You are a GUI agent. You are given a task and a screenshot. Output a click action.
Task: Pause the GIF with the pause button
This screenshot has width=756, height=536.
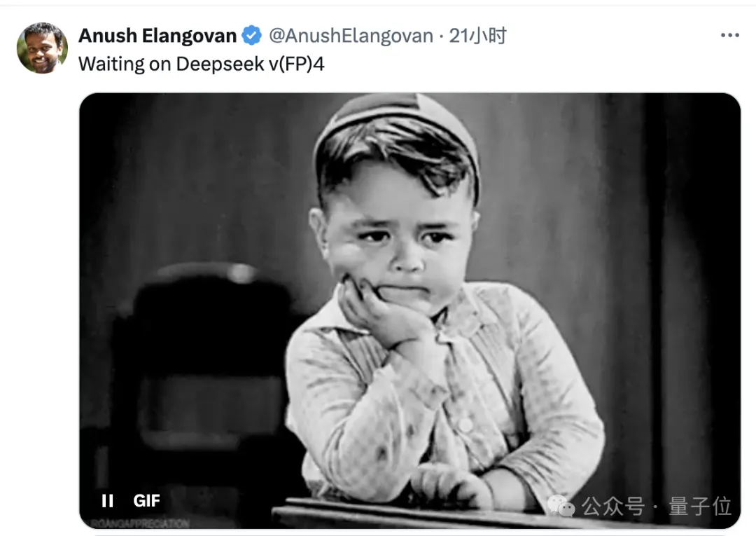click(108, 501)
